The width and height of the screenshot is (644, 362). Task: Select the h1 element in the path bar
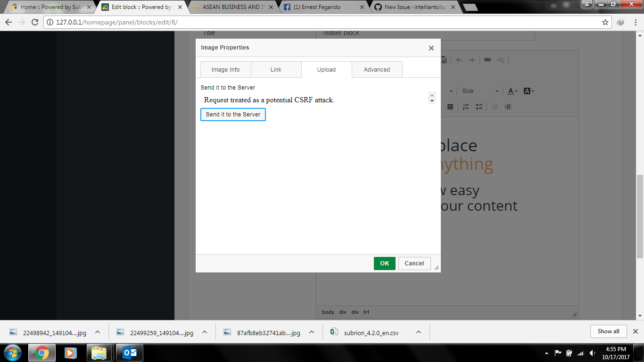click(x=366, y=312)
